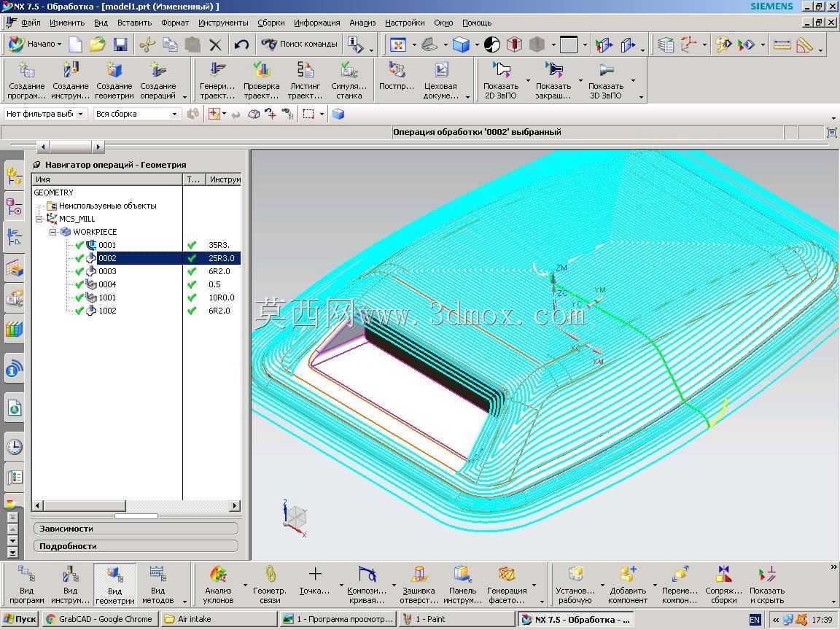Click the EN language indicator
This screenshot has width=840, height=630.
(755, 620)
